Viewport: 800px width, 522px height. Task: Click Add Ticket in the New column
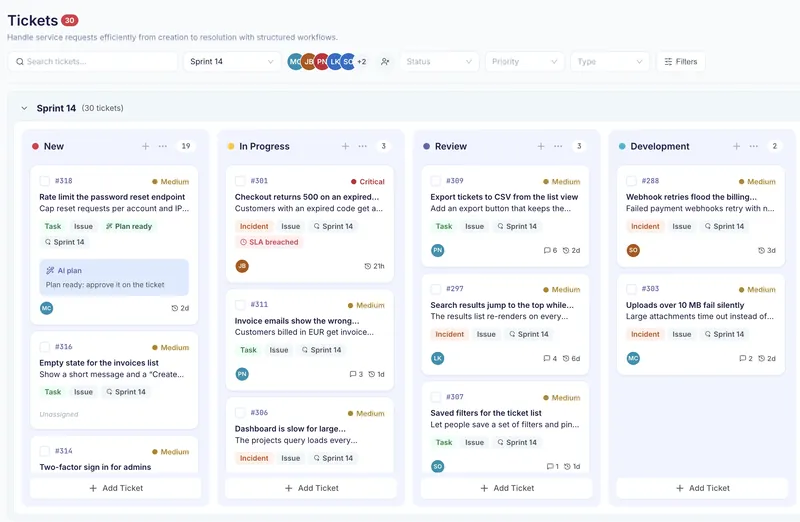[x=116, y=488]
